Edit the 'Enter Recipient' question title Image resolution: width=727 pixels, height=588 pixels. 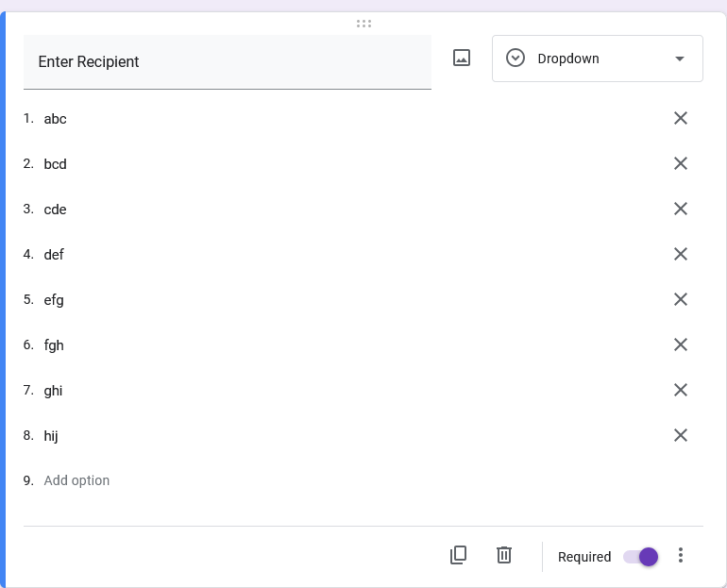[228, 62]
